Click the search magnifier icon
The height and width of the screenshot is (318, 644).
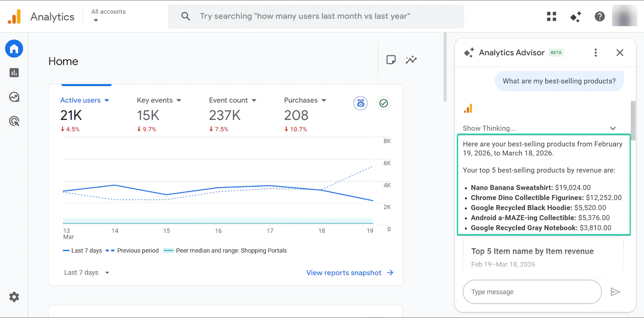[186, 16]
